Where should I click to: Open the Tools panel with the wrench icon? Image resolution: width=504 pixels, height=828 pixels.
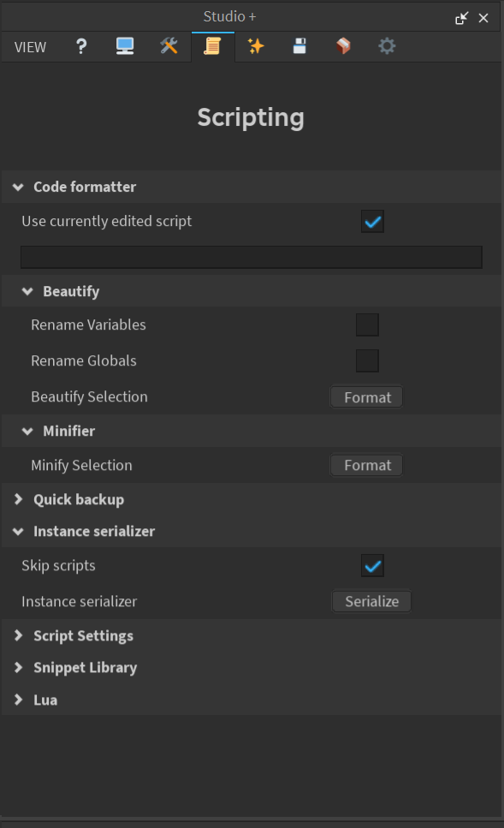pyautogui.click(x=169, y=47)
